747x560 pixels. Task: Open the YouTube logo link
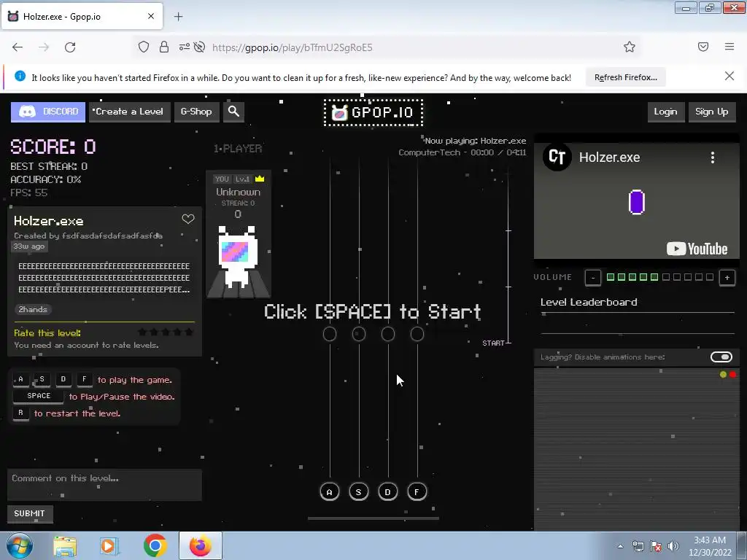[697, 249]
